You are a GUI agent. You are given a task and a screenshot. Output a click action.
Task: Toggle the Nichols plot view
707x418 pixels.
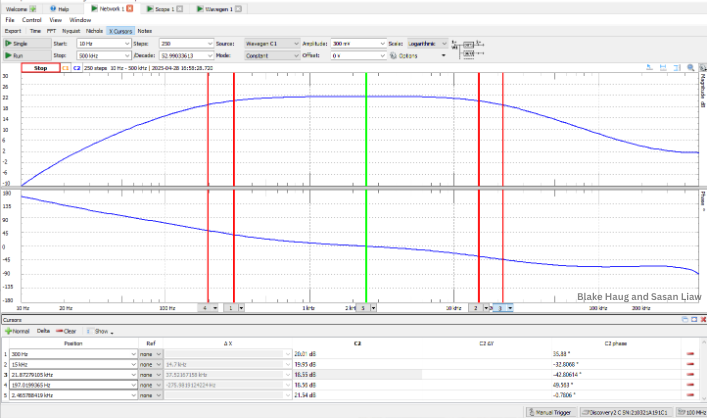coord(94,31)
